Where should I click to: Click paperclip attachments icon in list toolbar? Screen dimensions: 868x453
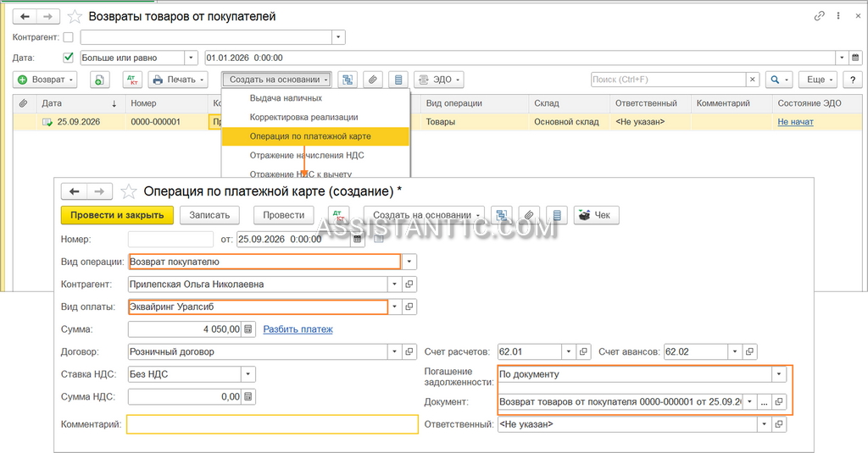[373, 80]
